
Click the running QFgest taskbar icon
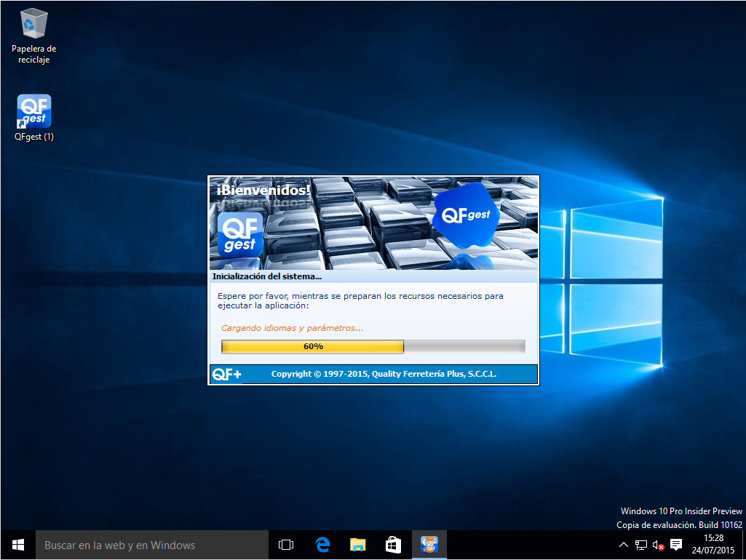pyautogui.click(x=429, y=545)
